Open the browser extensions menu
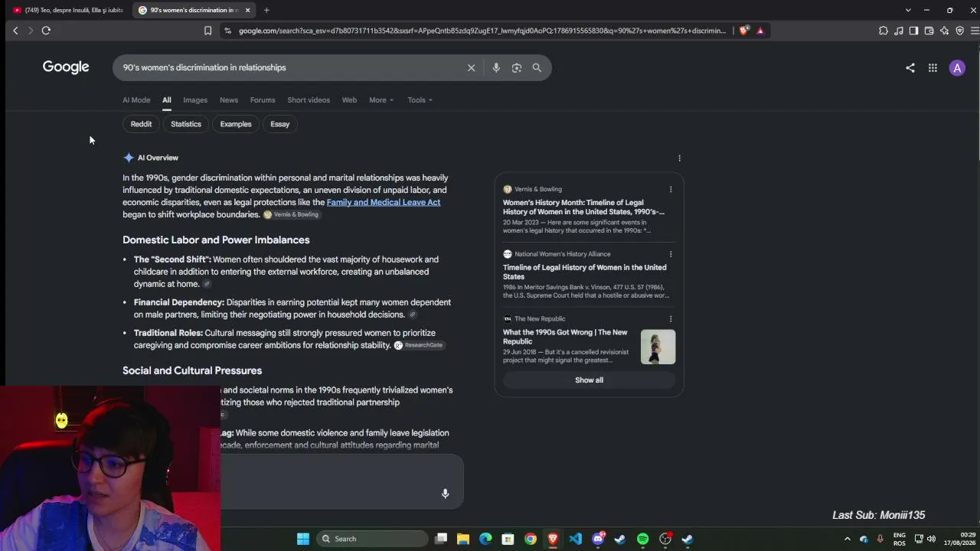Image resolution: width=980 pixels, height=551 pixels. point(884,31)
